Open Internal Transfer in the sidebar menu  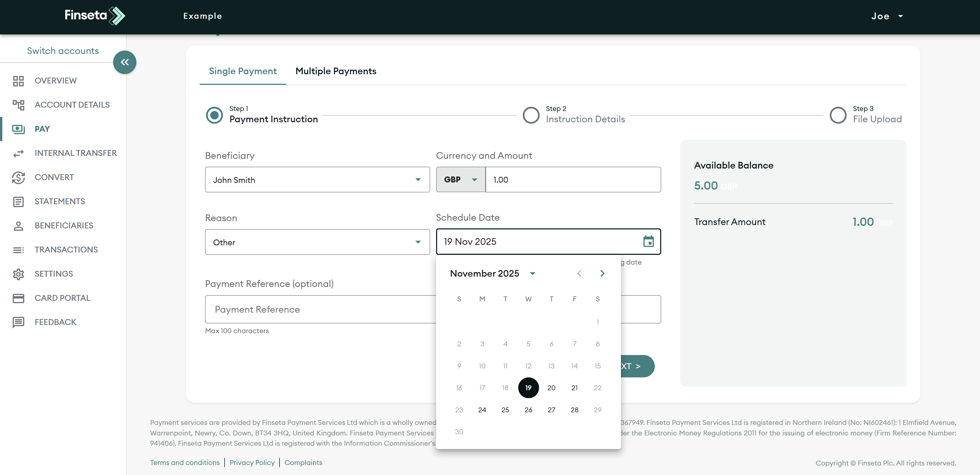[75, 153]
